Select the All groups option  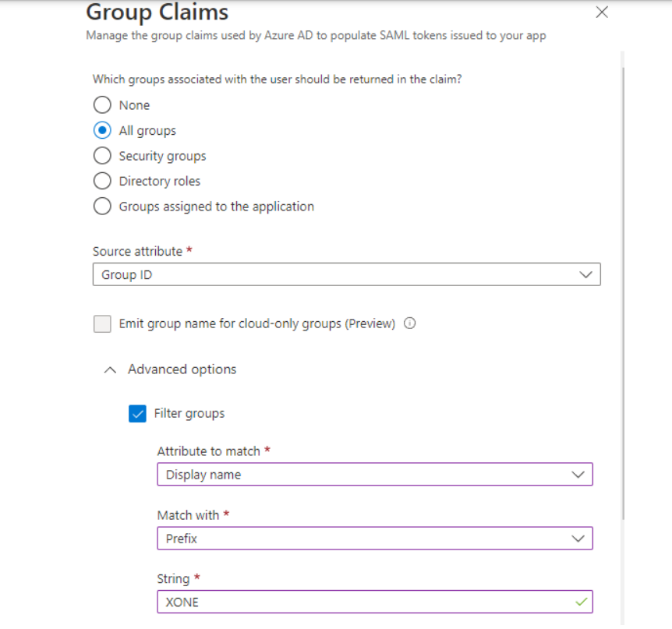click(x=102, y=131)
